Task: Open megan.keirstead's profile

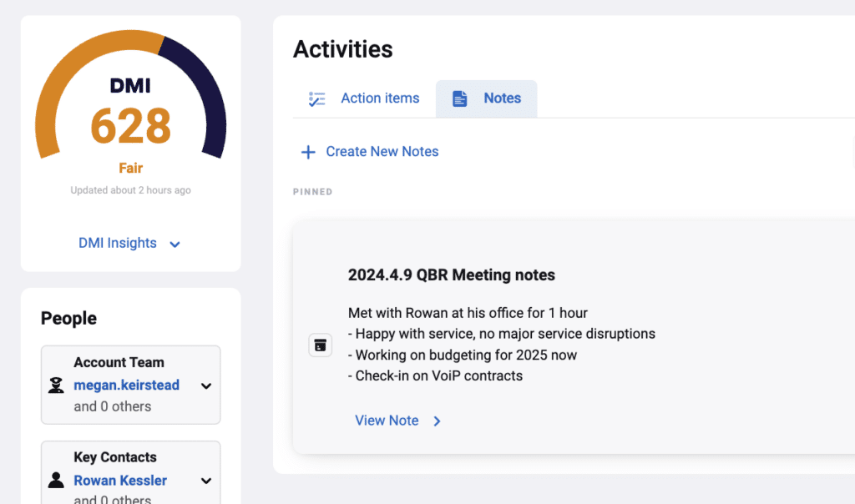Action: (126, 385)
